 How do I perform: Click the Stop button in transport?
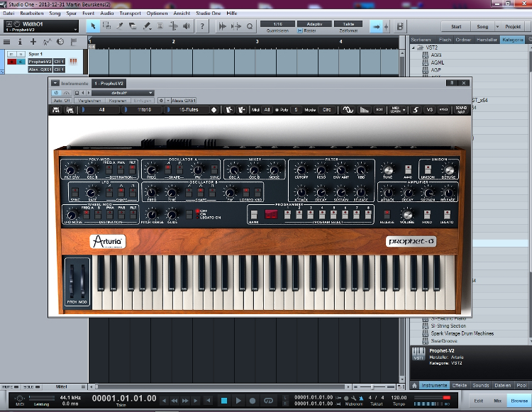click(224, 401)
